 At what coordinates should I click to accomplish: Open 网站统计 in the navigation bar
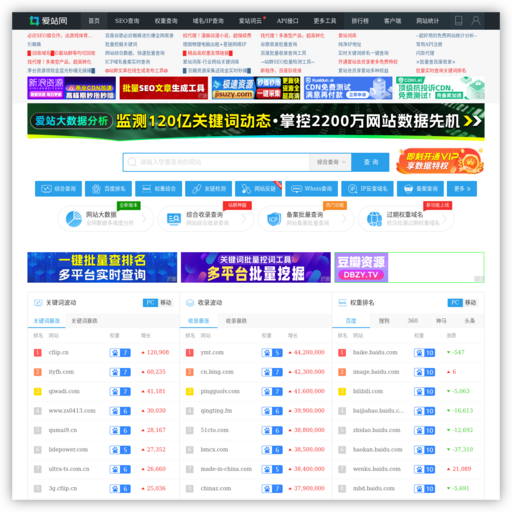427,21
